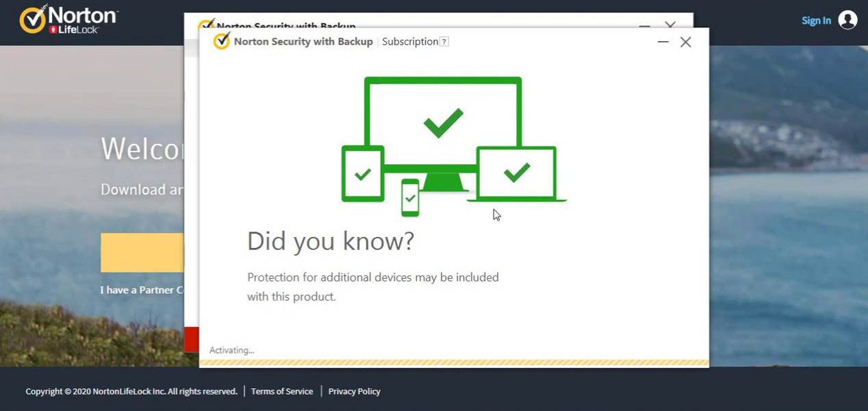This screenshot has height=411, width=868.
Task: Click the yellow button on the webpage
Action: 142,253
